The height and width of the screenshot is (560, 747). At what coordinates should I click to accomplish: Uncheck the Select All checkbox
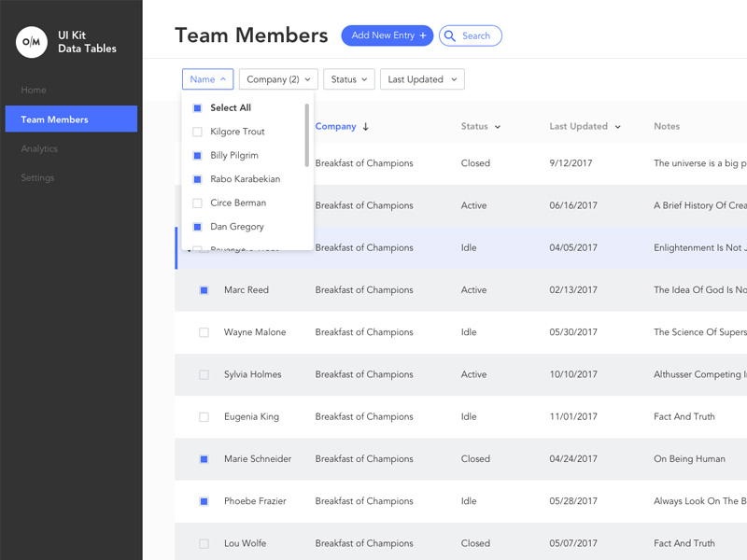point(197,107)
